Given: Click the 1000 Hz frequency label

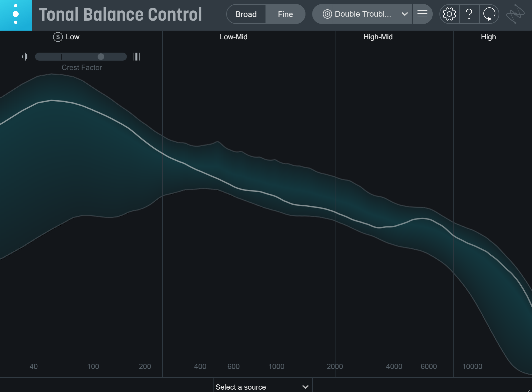Looking at the screenshot, I should pyautogui.click(x=276, y=367).
